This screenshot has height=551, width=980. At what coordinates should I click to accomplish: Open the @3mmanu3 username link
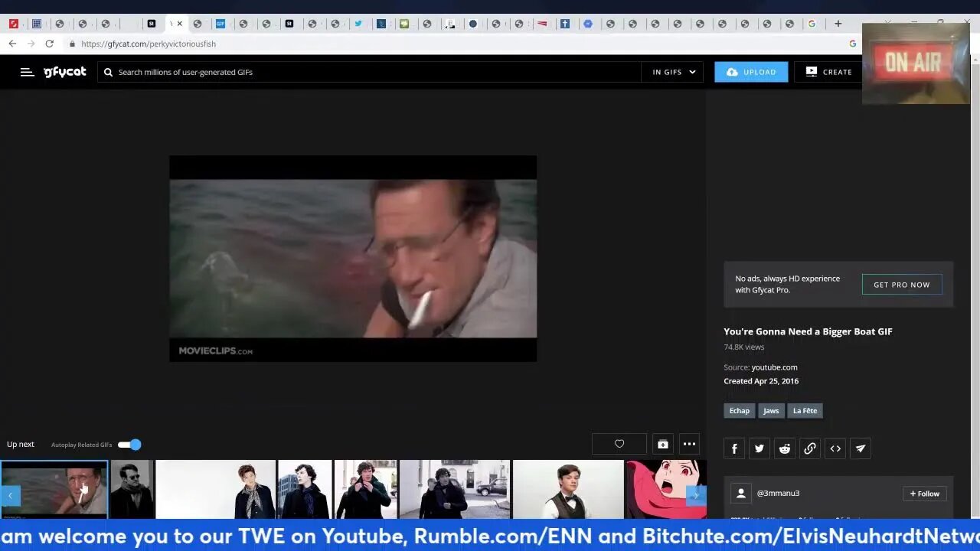click(x=778, y=494)
